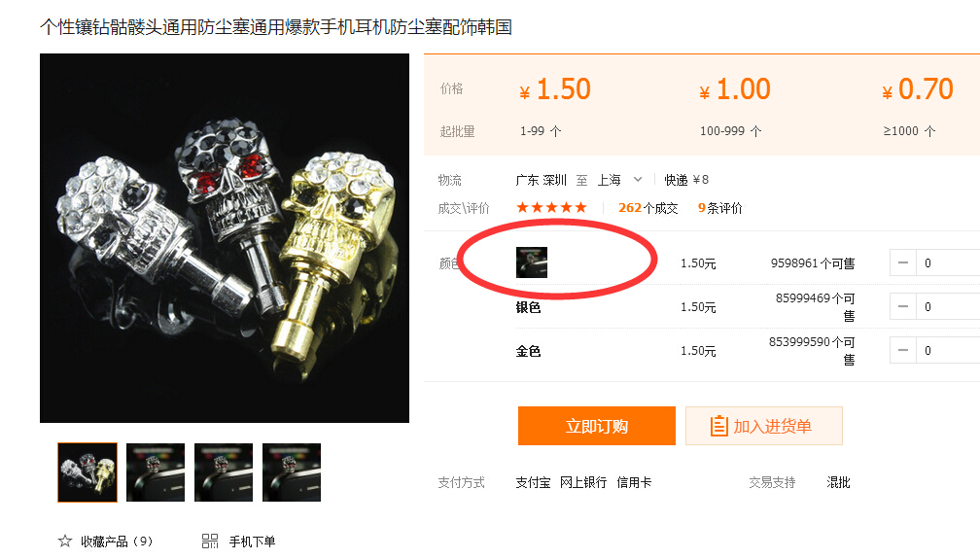The image size is (980, 559).
Task: Decrease quantity for 金色 option
Action: [903, 350]
